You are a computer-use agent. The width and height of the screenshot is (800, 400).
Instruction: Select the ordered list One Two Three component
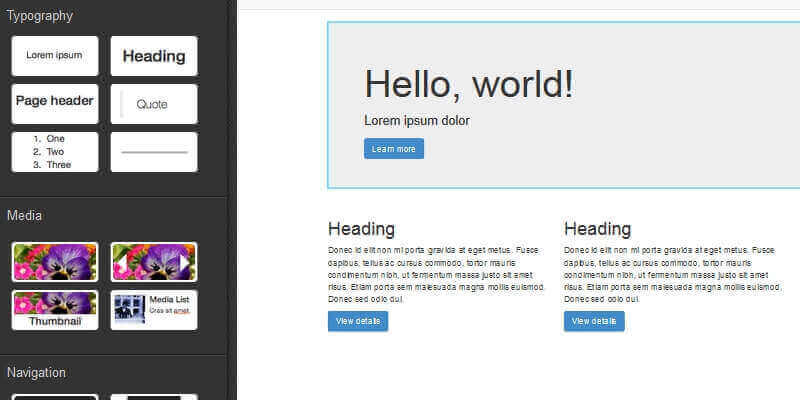(55, 152)
